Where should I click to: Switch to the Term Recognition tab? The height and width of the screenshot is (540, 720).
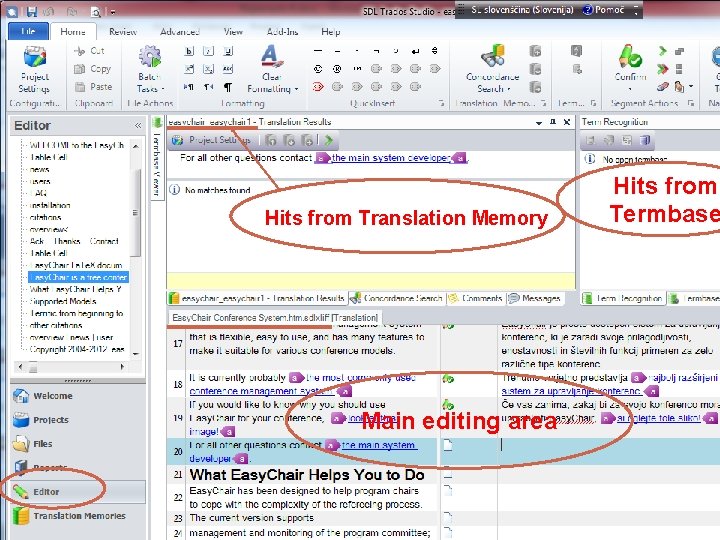click(x=623, y=298)
